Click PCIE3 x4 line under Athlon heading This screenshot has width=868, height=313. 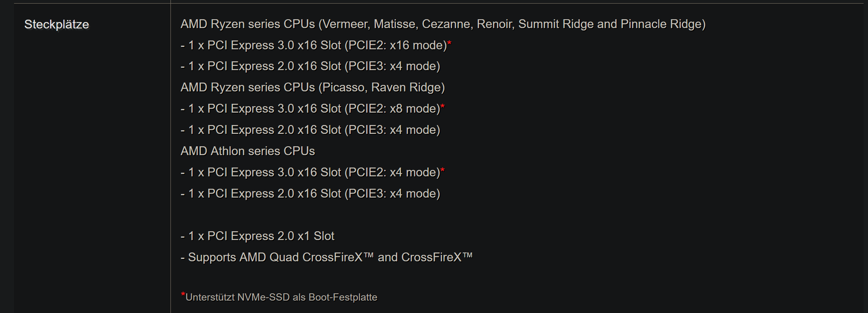310,194
